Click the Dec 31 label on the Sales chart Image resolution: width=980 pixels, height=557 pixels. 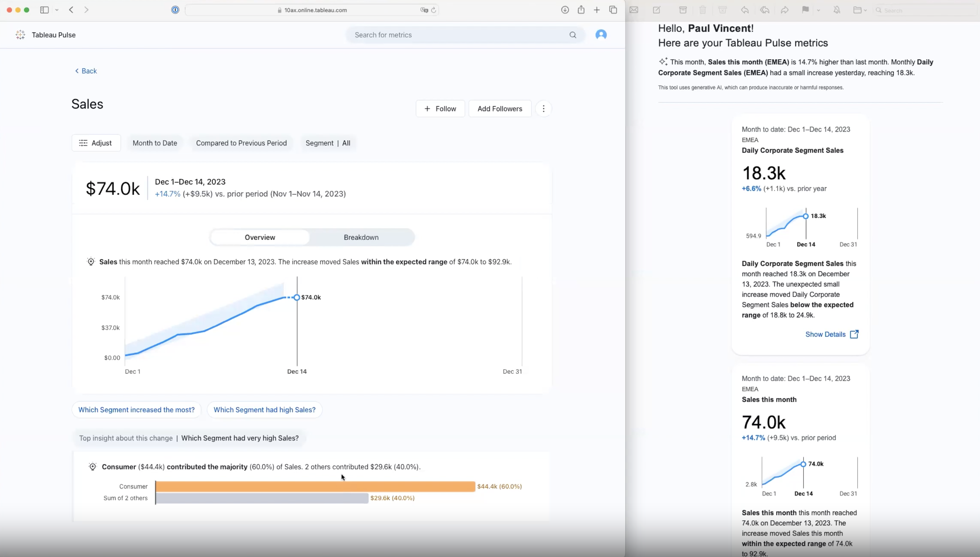click(512, 372)
